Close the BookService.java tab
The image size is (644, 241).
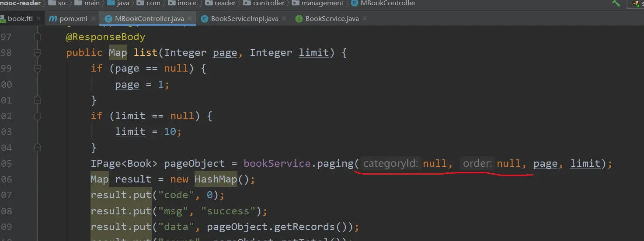click(365, 18)
